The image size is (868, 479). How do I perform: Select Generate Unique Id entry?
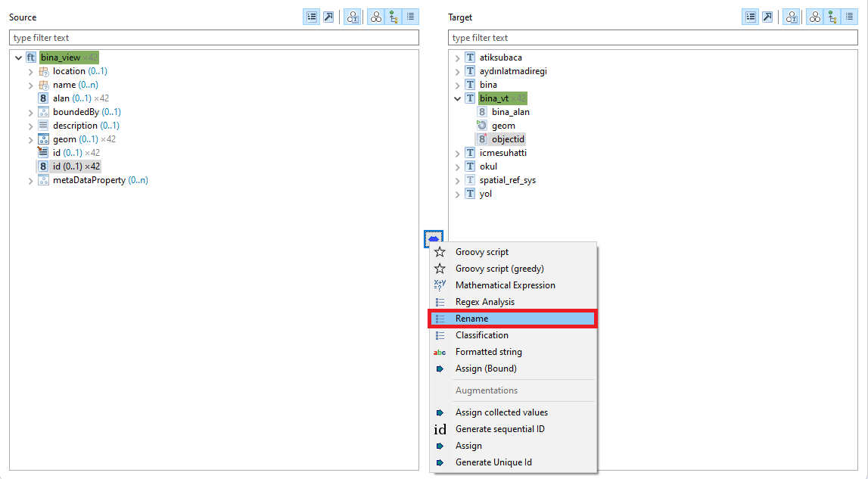pyautogui.click(x=512, y=462)
